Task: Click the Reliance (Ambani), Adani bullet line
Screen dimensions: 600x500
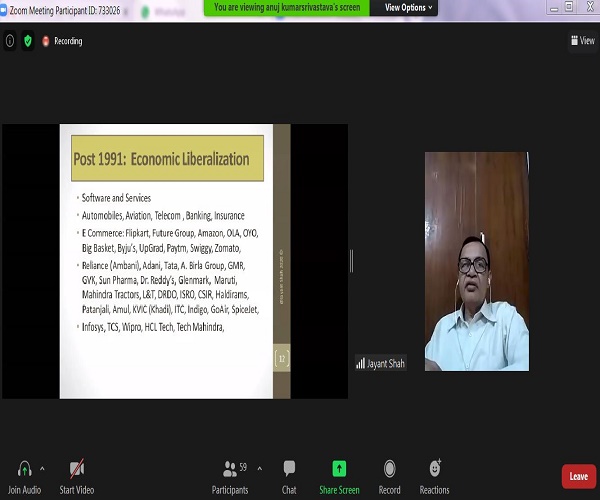Action: point(163,265)
